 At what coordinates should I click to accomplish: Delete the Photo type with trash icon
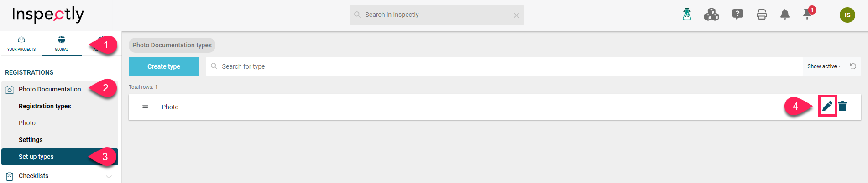(842, 107)
